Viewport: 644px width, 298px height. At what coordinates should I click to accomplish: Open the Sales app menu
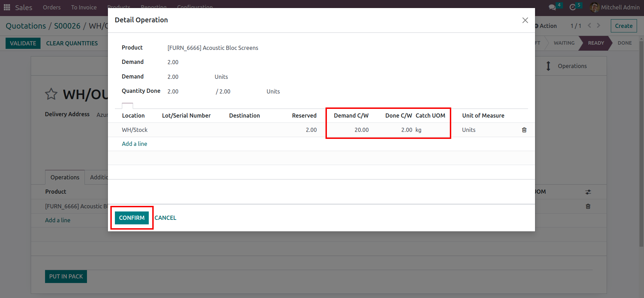[x=24, y=7]
